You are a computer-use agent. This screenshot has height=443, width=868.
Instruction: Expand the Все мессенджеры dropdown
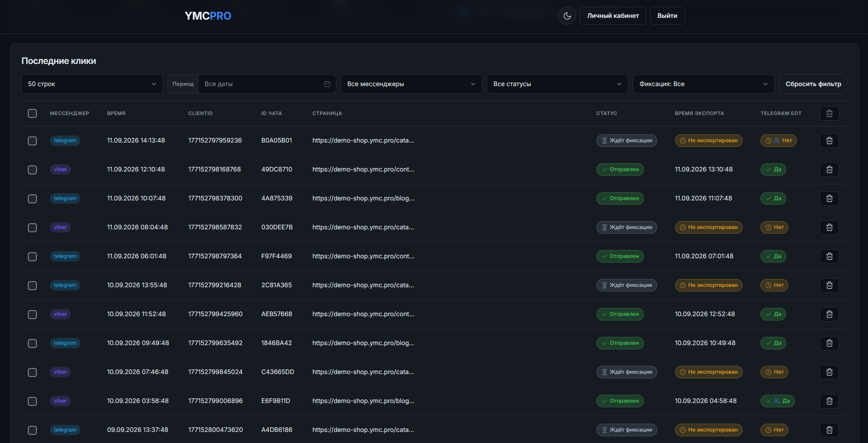click(411, 84)
